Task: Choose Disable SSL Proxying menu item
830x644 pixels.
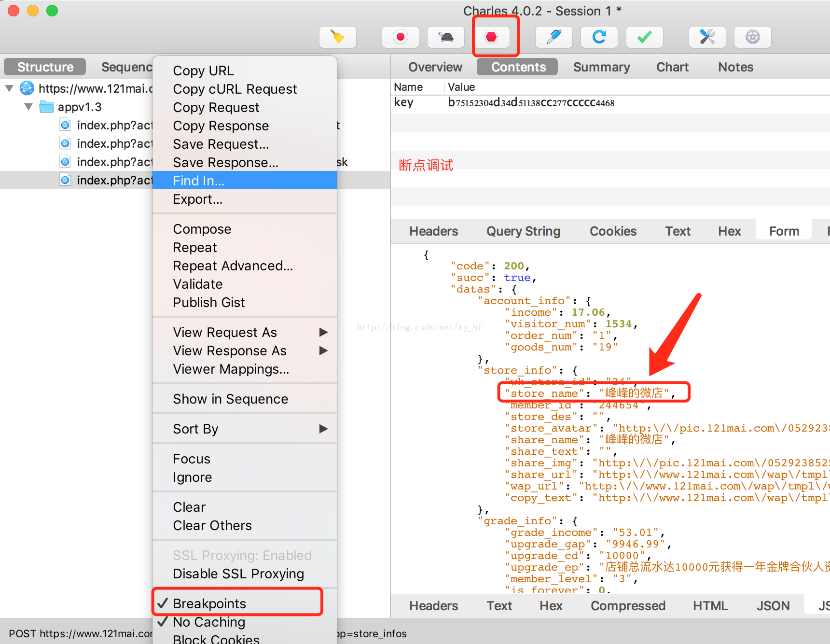Action: point(245,574)
